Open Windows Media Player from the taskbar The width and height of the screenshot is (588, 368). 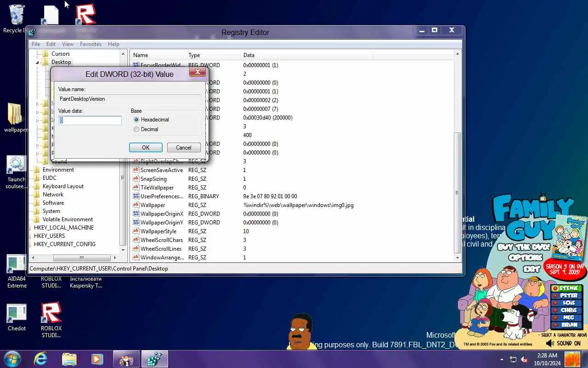97,359
